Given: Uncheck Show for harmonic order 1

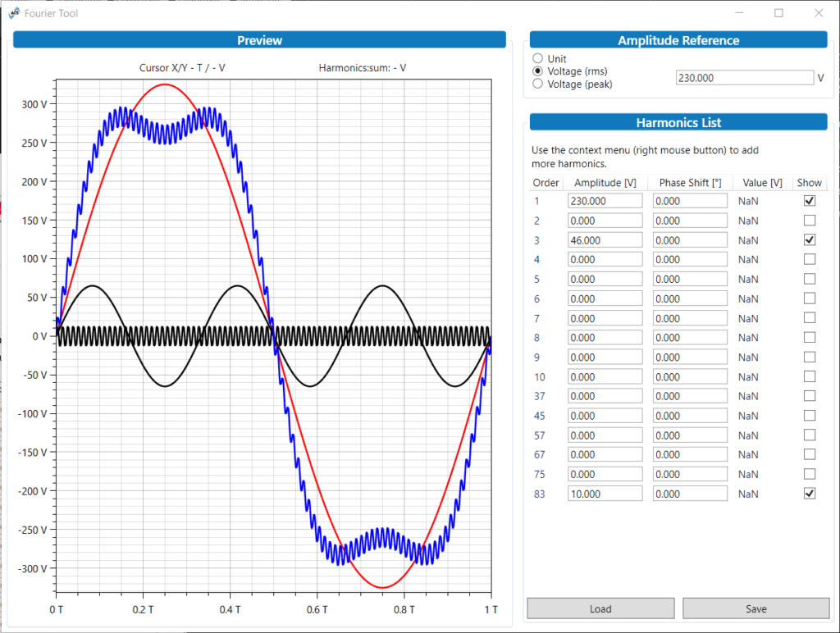Looking at the screenshot, I should (810, 201).
